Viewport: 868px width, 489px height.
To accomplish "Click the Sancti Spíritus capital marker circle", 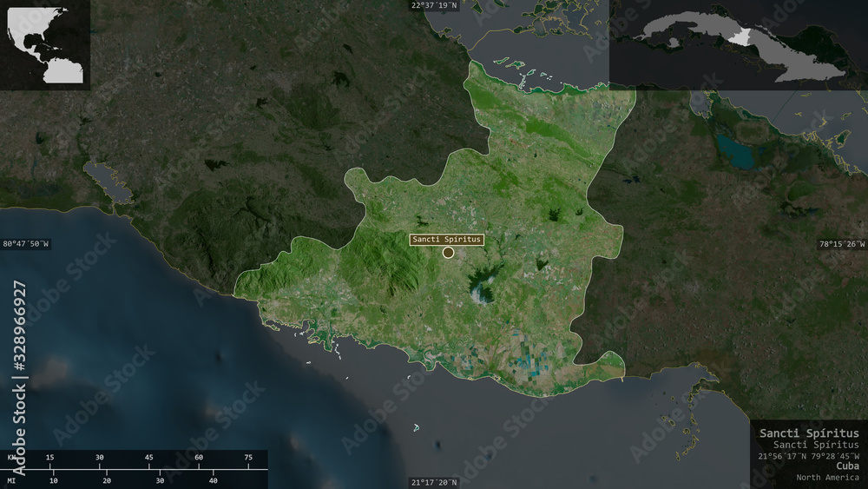I will point(449,253).
